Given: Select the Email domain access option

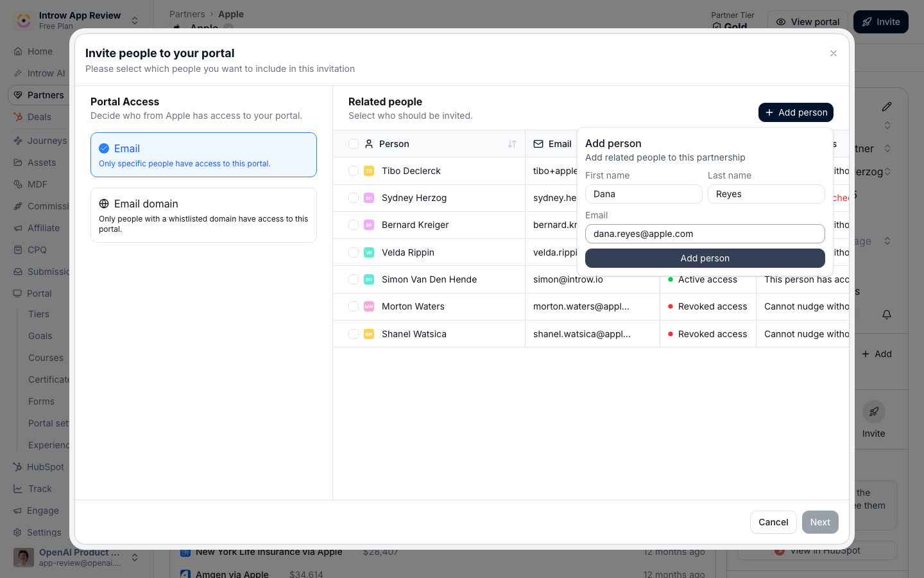Looking at the screenshot, I should coord(203,215).
